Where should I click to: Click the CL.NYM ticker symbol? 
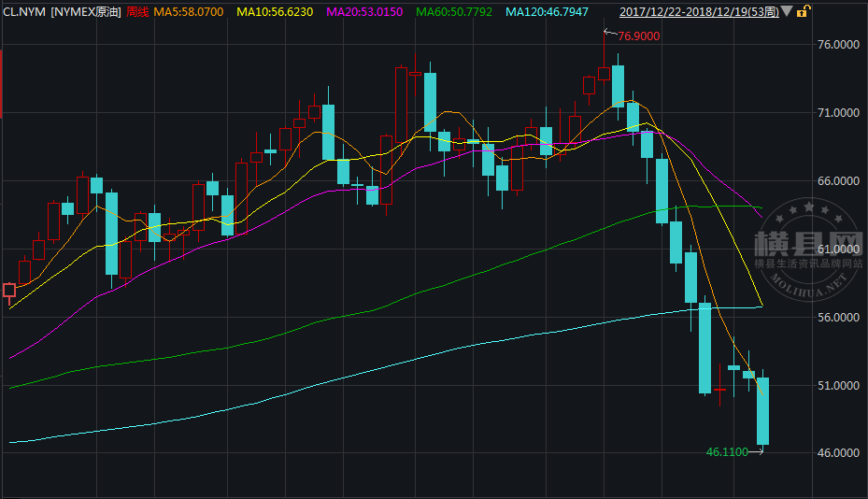pyautogui.click(x=24, y=11)
